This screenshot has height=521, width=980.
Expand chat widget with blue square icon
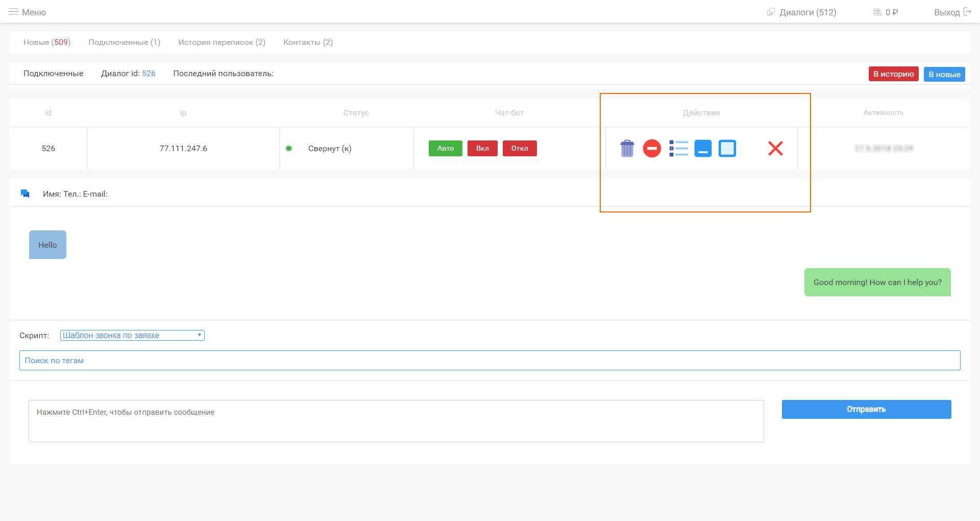click(727, 148)
